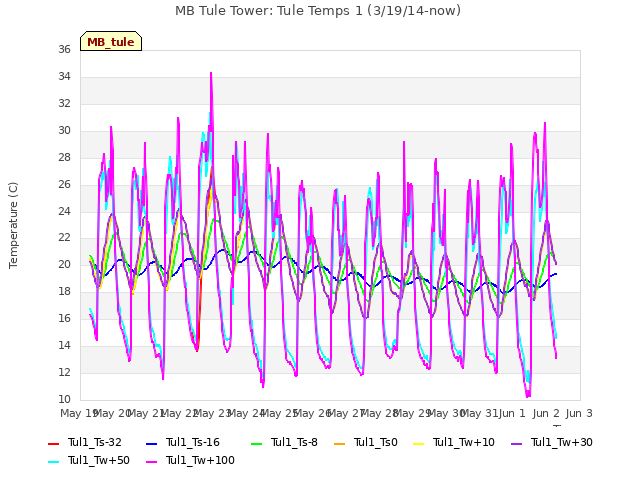Click the Tul1_Ts-32 legend label
This screenshot has width=640, height=480.
pos(95,442)
